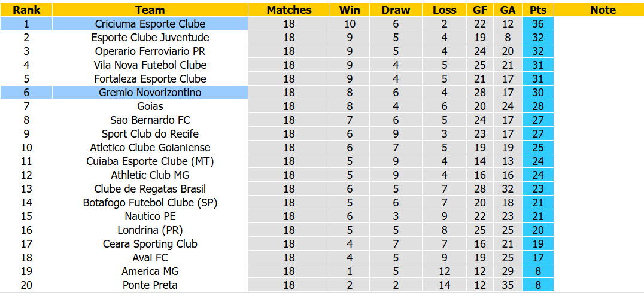Click the Note column header

[x=603, y=10]
